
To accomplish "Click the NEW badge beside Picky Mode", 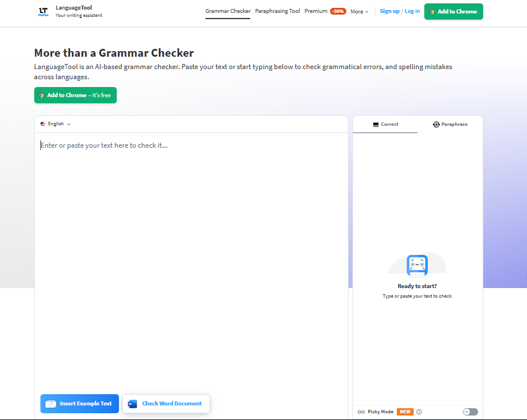I will (405, 412).
